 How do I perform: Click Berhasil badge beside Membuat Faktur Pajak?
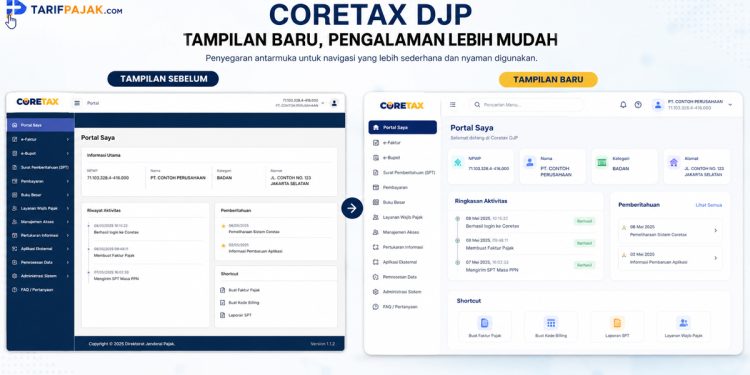(x=585, y=243)
